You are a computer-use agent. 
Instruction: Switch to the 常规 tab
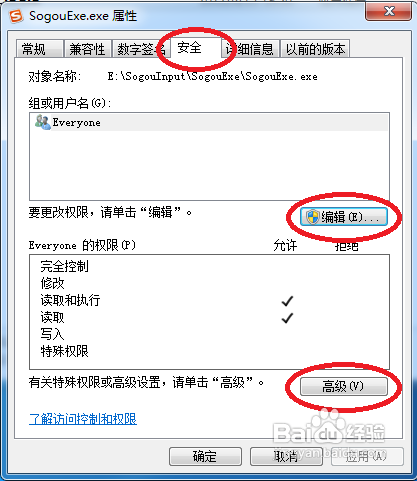(x=40, y=49)
